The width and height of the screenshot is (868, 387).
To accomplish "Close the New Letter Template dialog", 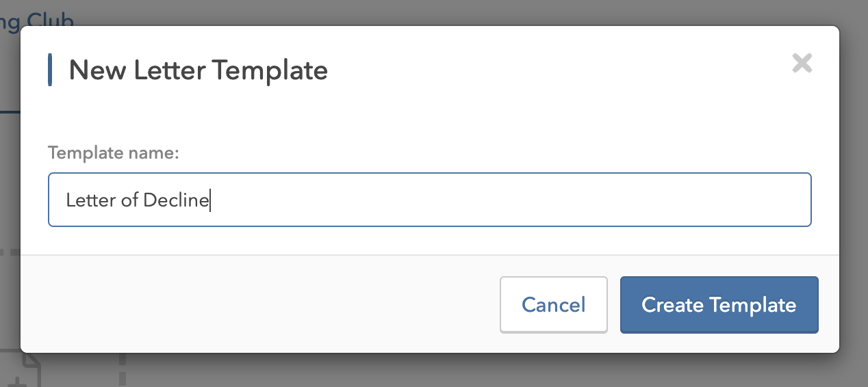I will point(802,64).
